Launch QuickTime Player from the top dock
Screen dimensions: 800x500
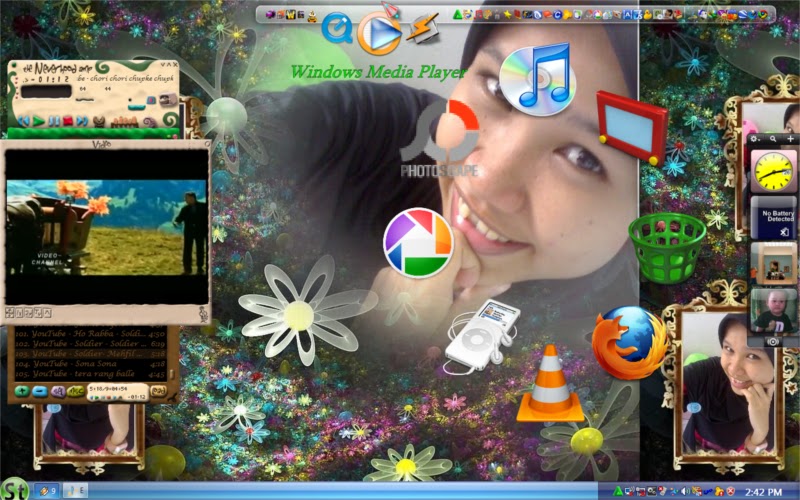coord(337,28)
